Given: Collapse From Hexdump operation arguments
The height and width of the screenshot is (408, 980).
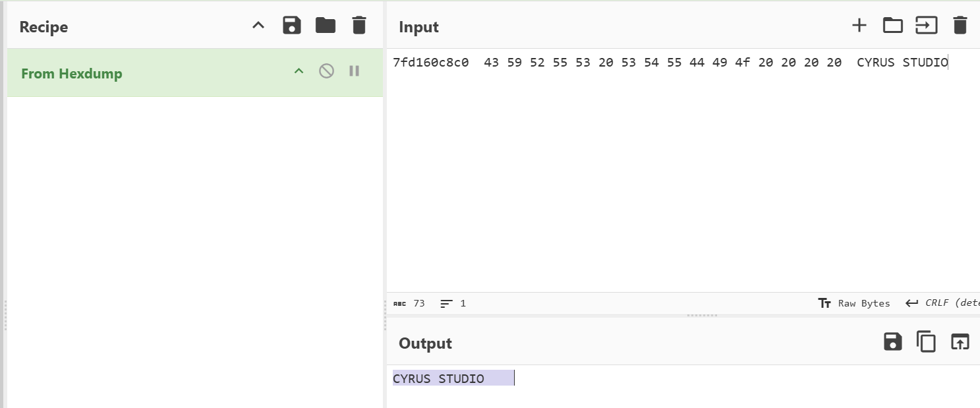Looking at the screenshot, I should [299, 71].
